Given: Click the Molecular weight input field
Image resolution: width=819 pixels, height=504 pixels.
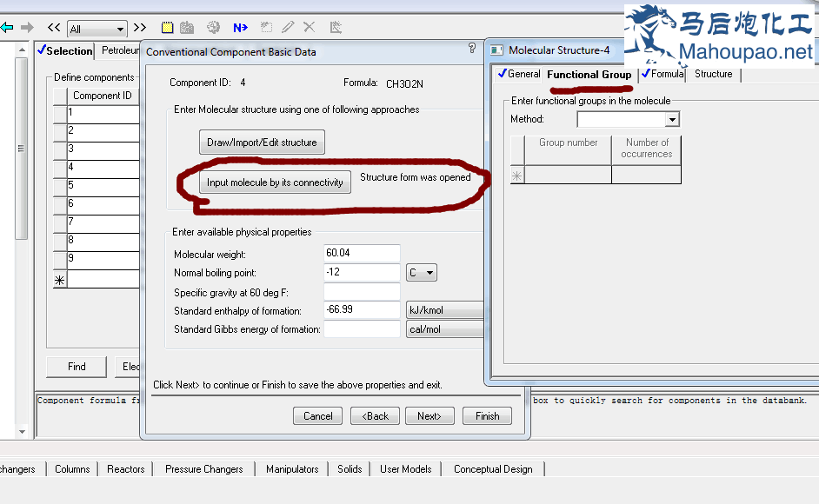Looking at the screenshot, I should 362,254.
